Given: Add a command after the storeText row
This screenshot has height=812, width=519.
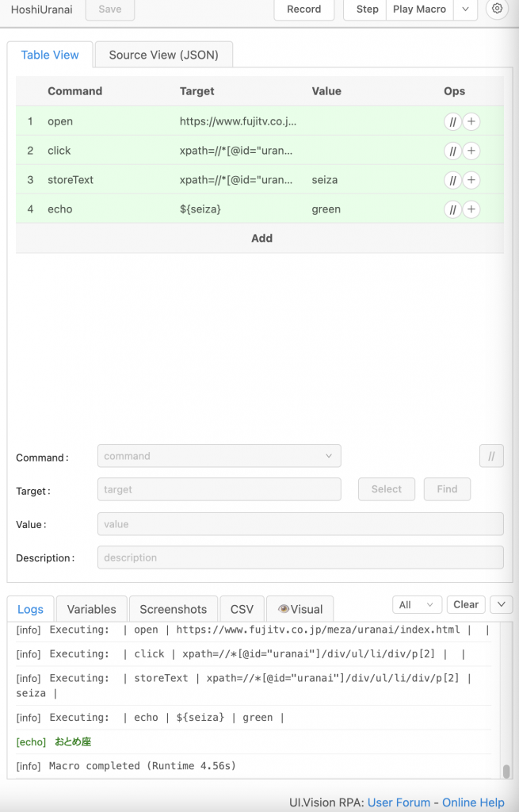Looking at the screenshot, I should [471, 180].
